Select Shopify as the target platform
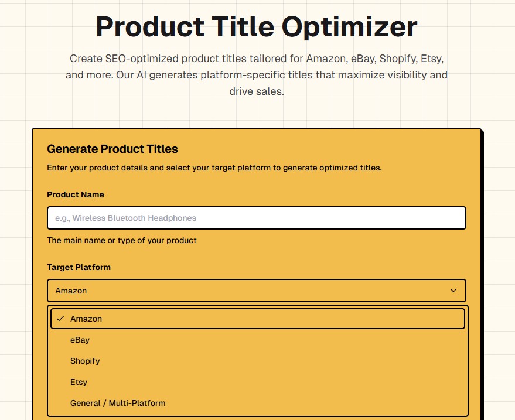The image size is (515, 420). pyautogui.click(x=84, y=361)
